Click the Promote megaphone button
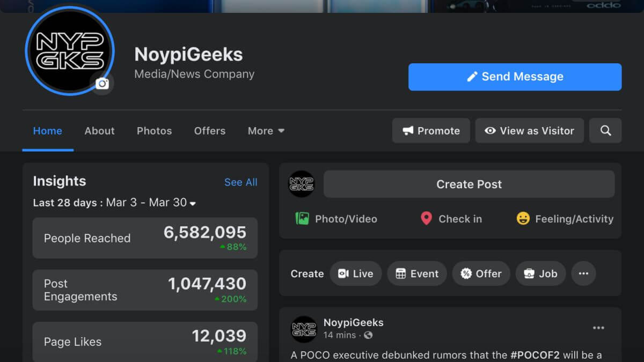The height and width of the screenshot is (362, 644). (431, 130)
